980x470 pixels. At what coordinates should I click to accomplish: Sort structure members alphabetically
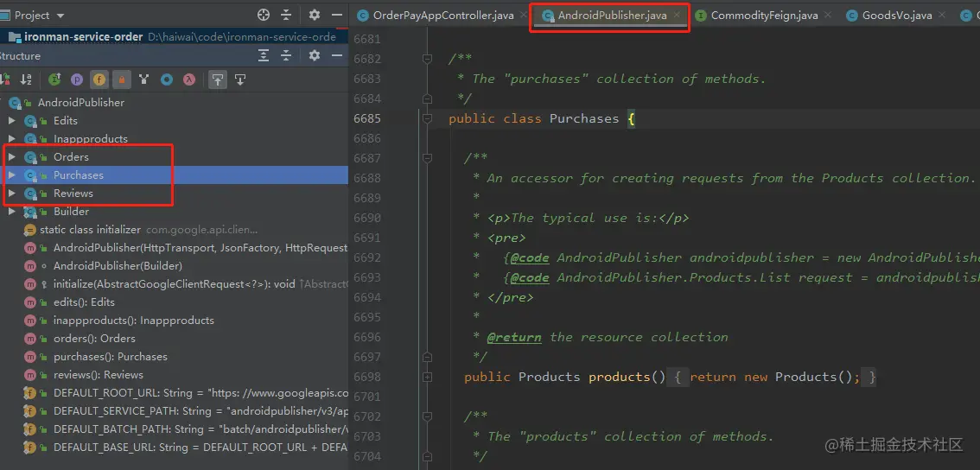coord(26,79)
